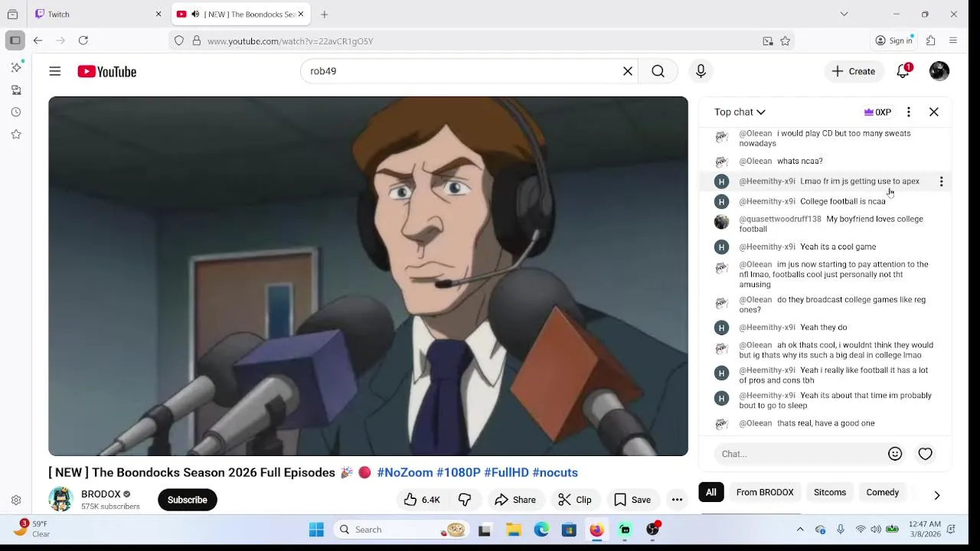980x551 pixels.
Task: Go back to previous page
Action: (x=38, y=41)
